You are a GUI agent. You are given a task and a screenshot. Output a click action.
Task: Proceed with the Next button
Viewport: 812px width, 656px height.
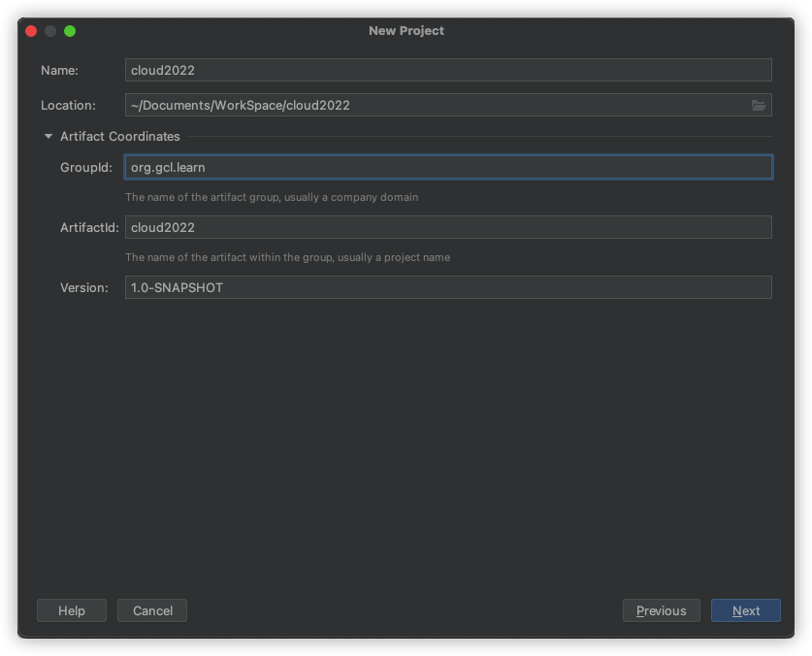click(746, 611)
